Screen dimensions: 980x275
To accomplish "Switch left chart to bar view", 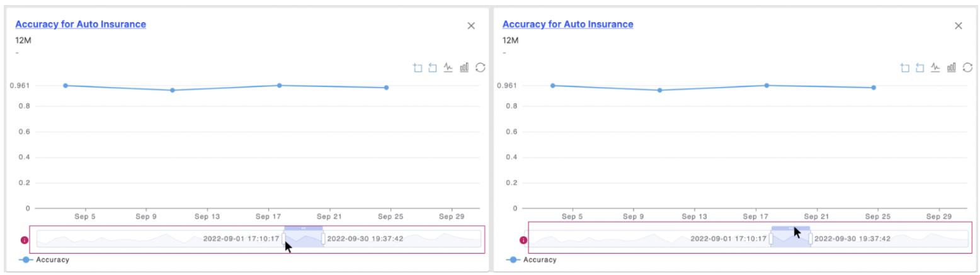I will 464,67.
